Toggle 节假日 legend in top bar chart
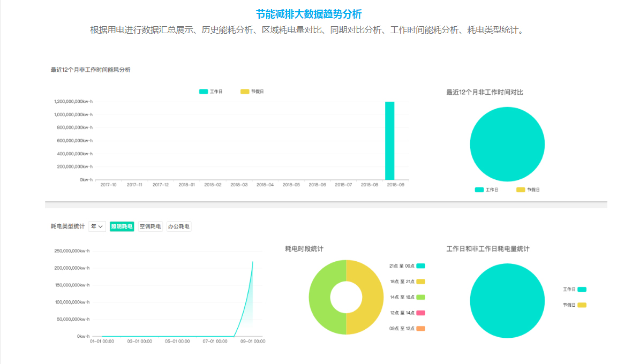617x364 pixels. (x=252, y=92)
